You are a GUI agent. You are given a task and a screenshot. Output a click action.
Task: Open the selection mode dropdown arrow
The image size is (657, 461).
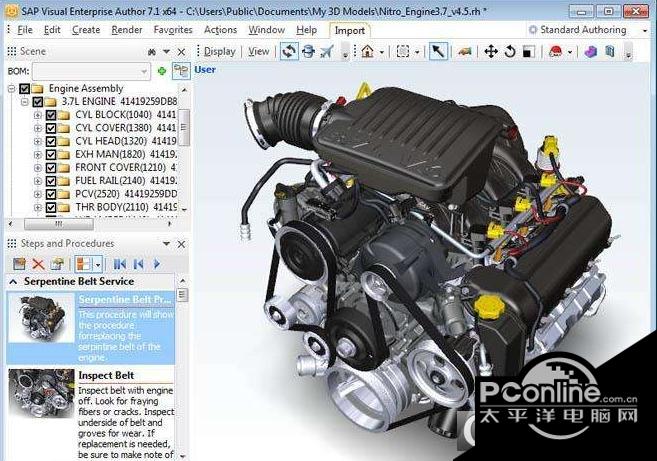(x=417, y=52)
